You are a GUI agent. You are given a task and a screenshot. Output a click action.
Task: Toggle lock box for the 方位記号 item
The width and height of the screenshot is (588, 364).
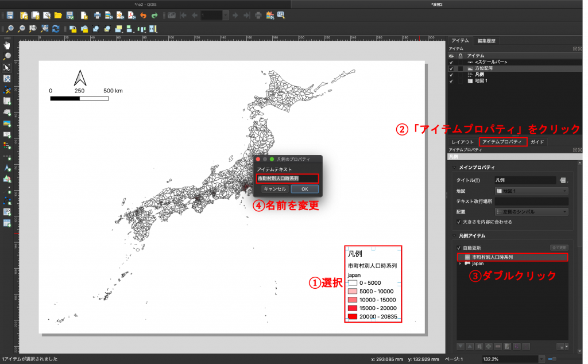coord(461,68)
